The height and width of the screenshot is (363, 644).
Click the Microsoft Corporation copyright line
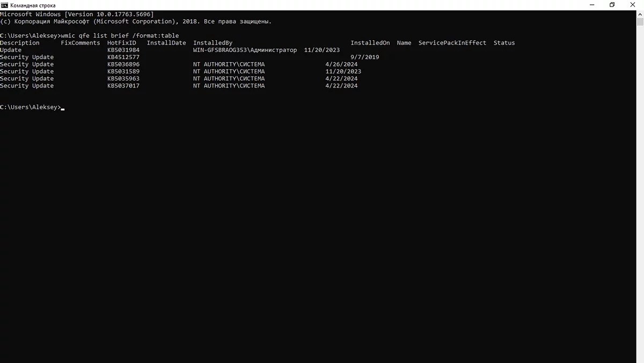[136, 21]
